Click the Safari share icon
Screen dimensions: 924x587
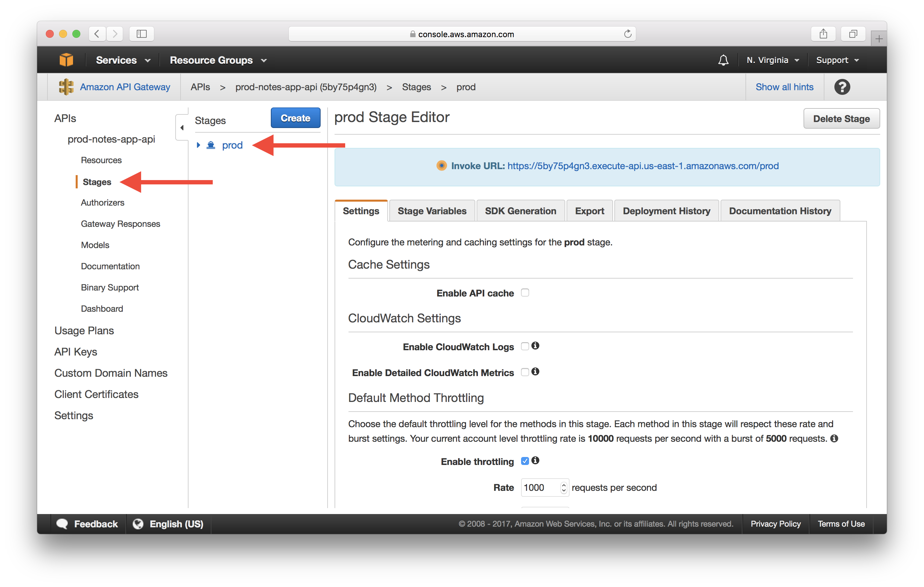[823, 34]
